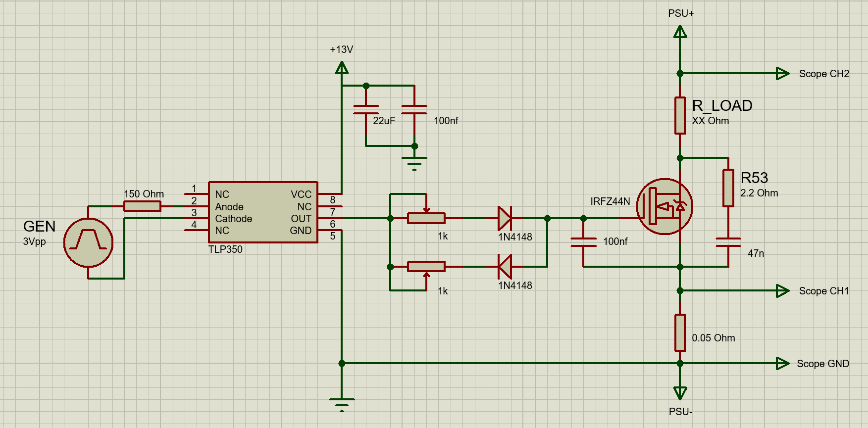868x428 pixels.
Task: Click the +13V label text
Action: 342,49
